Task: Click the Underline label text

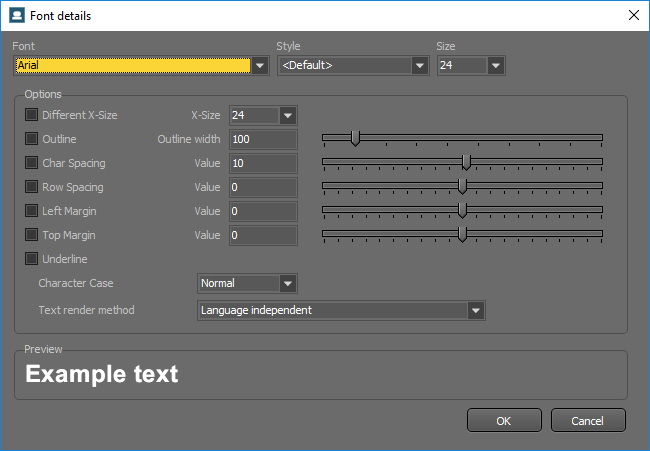Action: tap(65, 259)
